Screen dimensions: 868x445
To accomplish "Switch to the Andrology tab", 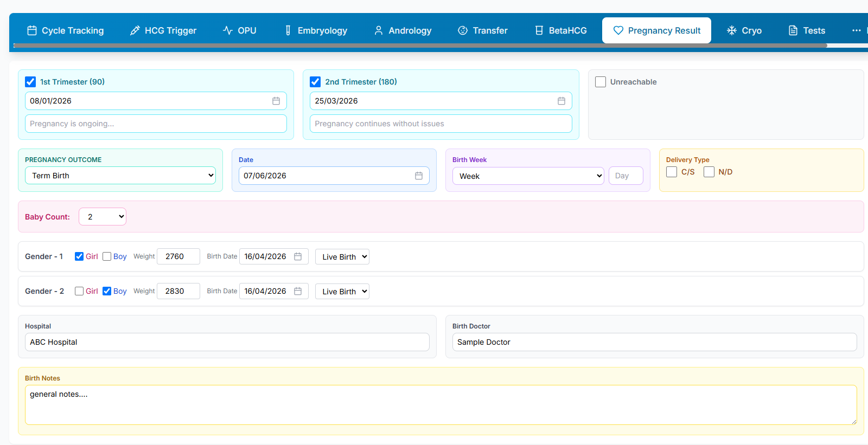I will point(403,30).
